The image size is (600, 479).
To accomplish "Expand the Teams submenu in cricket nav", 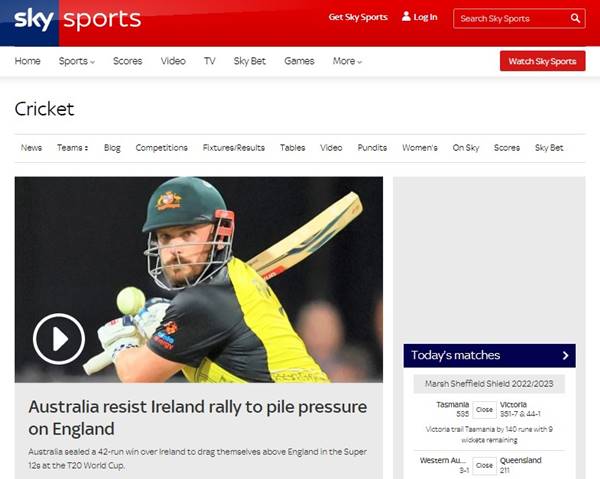I will click(72, 148).
